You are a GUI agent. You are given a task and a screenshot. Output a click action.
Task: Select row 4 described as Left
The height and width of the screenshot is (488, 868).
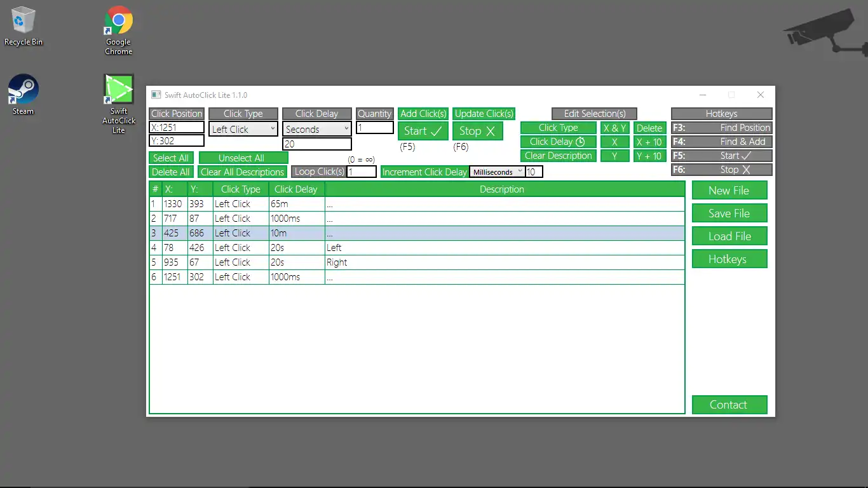pos(417,248)
